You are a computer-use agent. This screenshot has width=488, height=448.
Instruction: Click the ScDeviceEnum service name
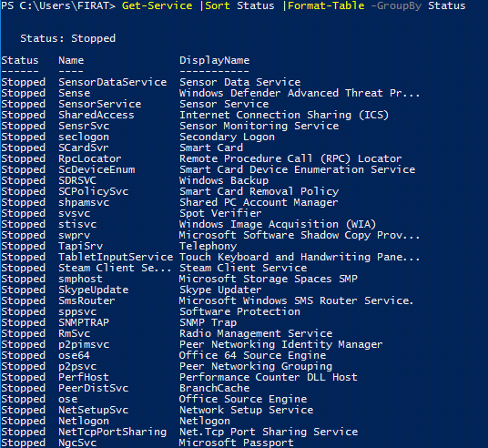point(97,169)
